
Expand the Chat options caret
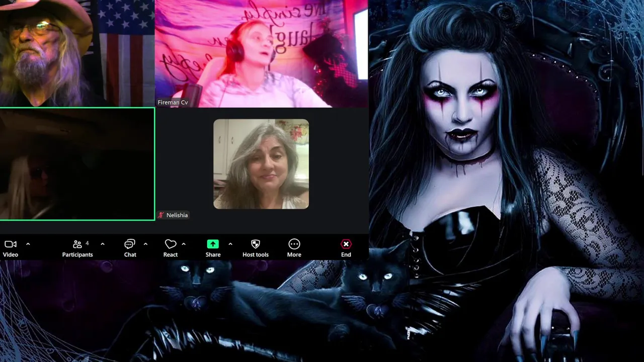145,244
